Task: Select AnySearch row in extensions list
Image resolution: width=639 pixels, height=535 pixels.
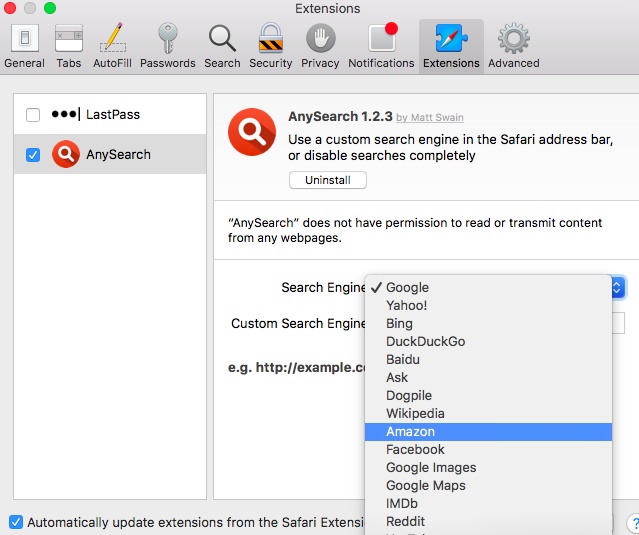Action: [x=110, y=154]
